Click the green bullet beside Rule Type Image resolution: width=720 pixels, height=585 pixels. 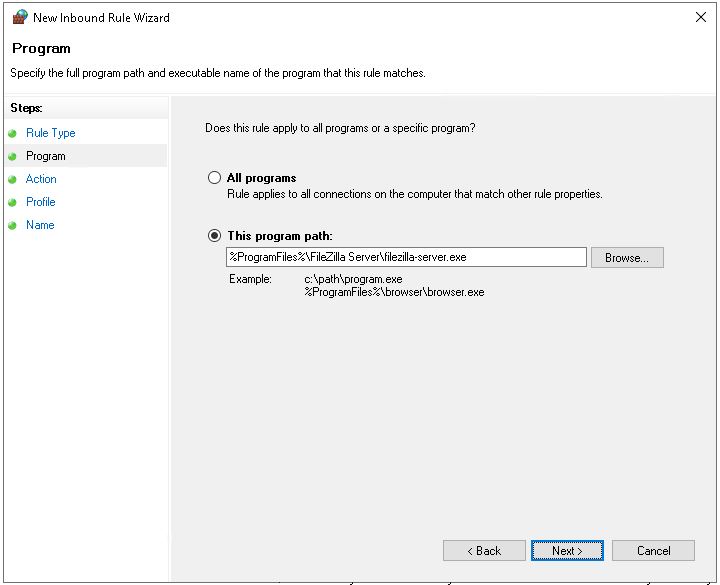click(12, 133)
